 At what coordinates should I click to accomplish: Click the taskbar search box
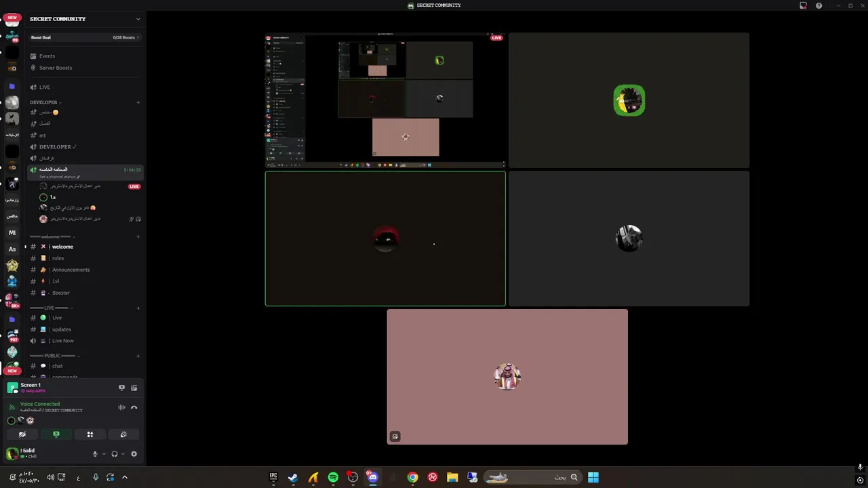point(532,477)
